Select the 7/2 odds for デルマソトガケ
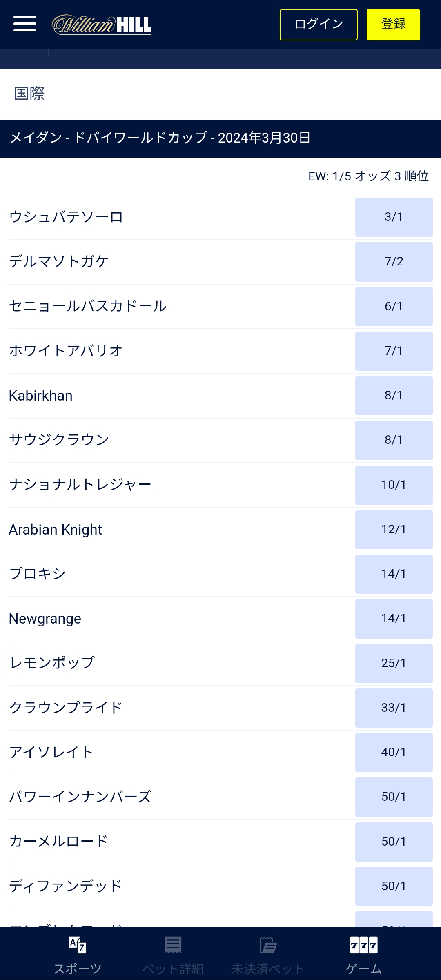 pos(394,261)
